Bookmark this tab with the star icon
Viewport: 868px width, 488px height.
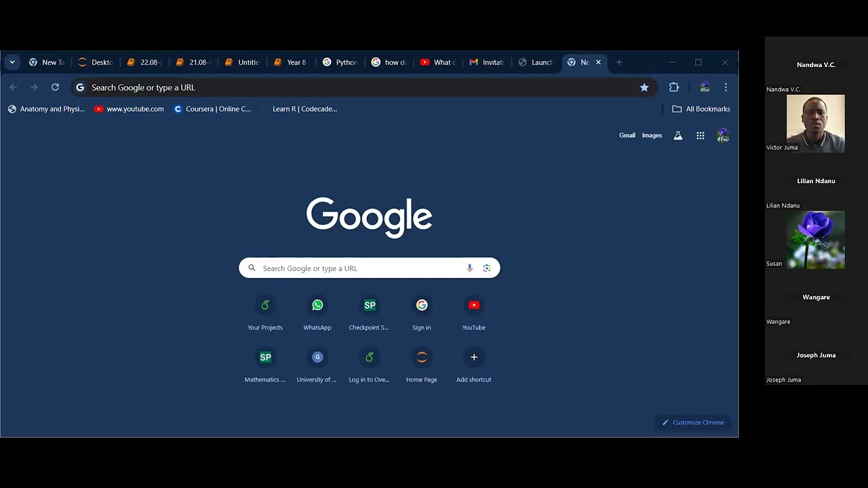click(x=644, y=87)
